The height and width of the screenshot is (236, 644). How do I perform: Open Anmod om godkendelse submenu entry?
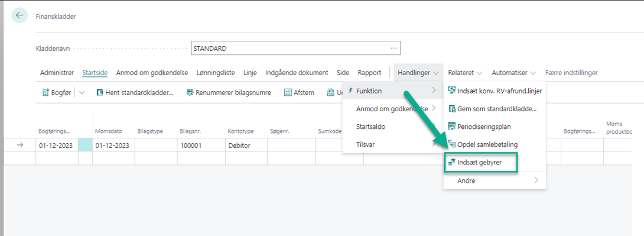[392, 109]
